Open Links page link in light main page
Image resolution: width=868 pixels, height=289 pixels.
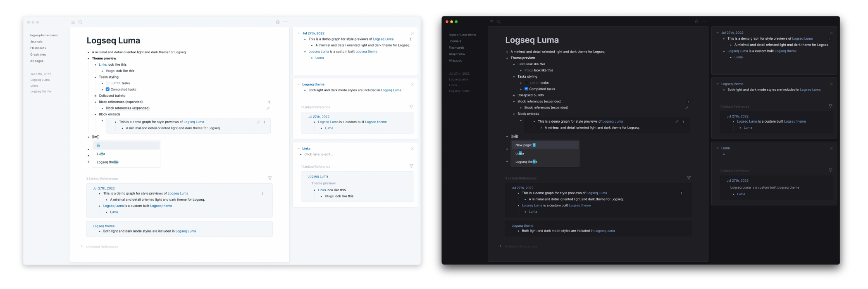[x=103, y=65]
